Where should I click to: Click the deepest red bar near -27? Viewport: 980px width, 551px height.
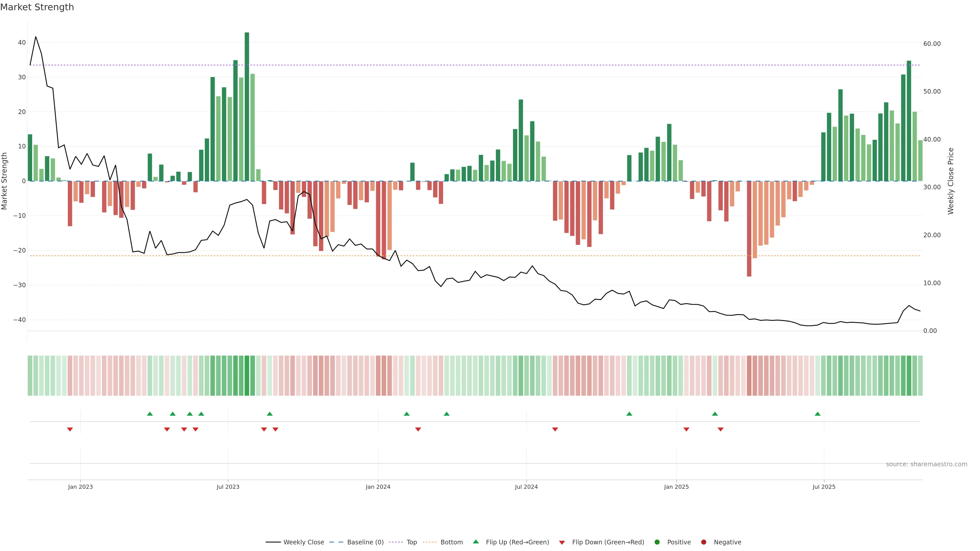click(749, 229)
